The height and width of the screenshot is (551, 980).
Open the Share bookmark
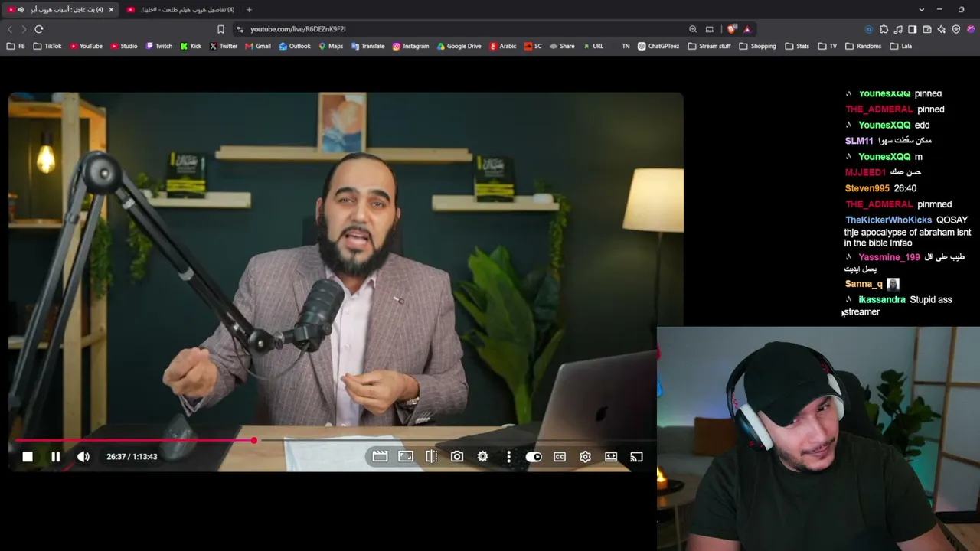[561, 46]
